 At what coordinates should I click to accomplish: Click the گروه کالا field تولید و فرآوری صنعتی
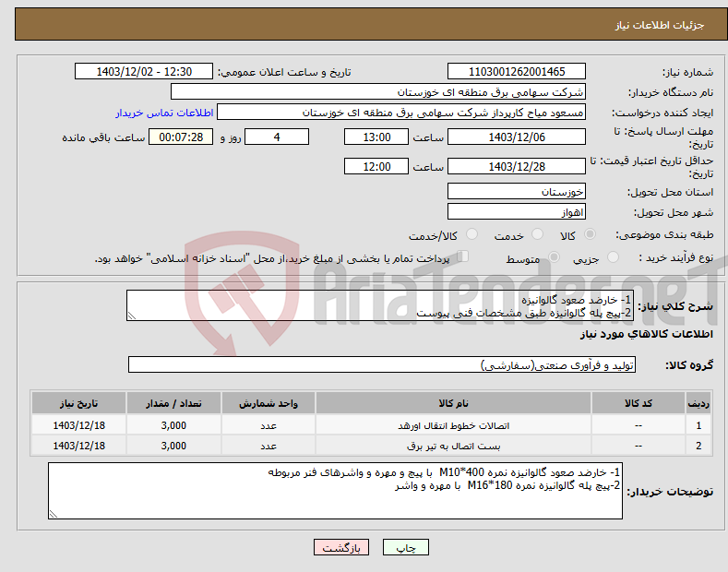pyautogui.click(x=382, y=365)
